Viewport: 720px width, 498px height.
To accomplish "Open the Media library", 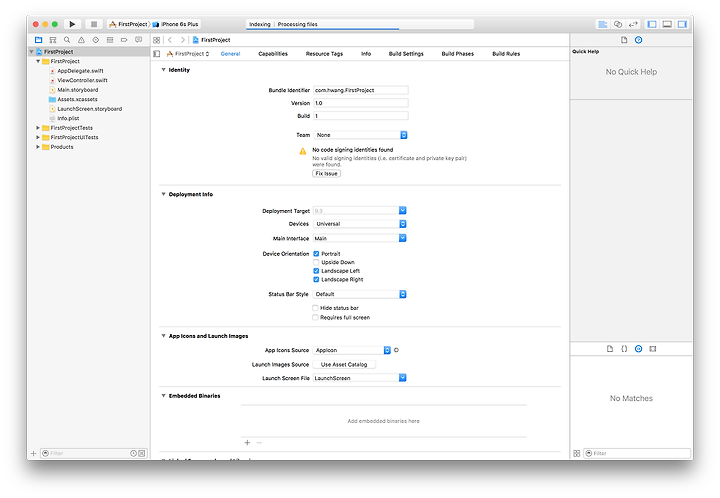I will click(652, 349).
